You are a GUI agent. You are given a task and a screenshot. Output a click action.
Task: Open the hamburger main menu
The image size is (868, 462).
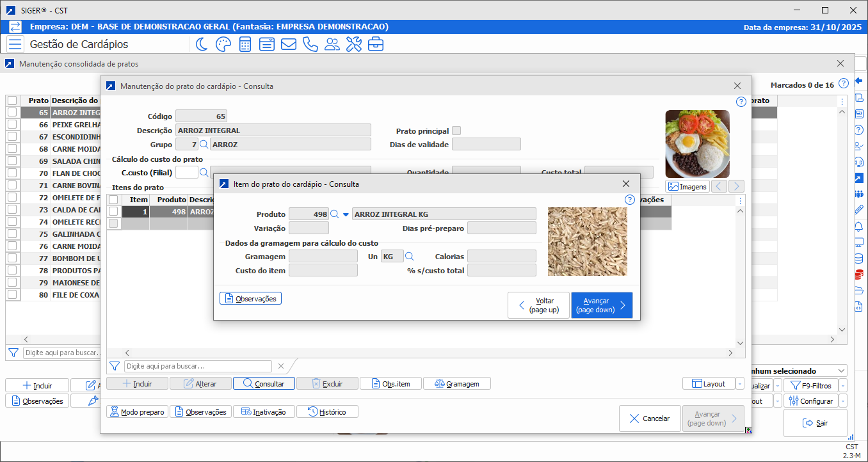(15, 44)
